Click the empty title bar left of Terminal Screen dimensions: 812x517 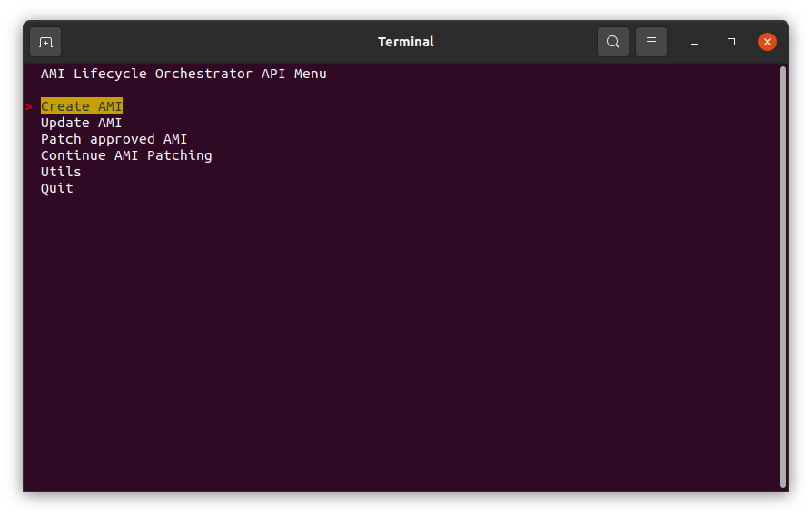coord(217,42)
